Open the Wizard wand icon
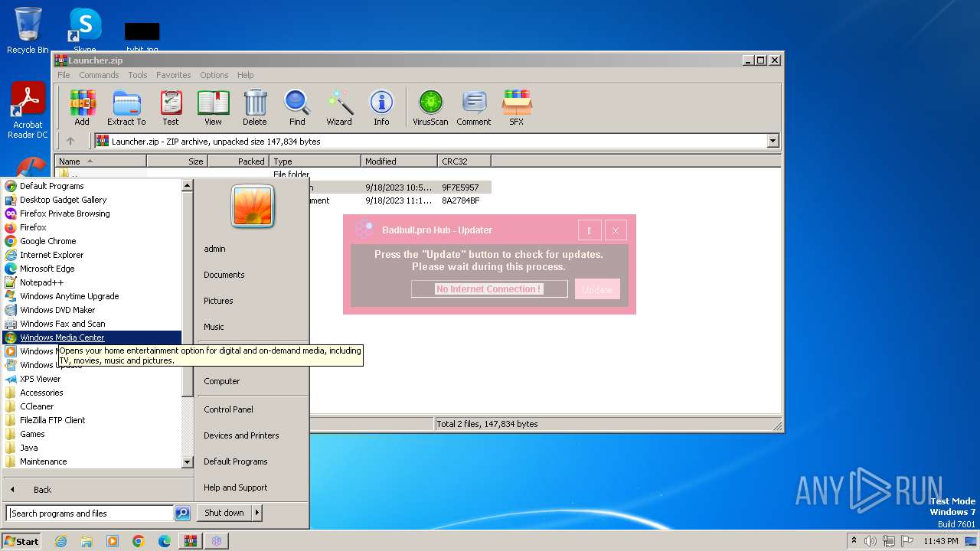This screenshot has height=551, width=980. [339, 108]
